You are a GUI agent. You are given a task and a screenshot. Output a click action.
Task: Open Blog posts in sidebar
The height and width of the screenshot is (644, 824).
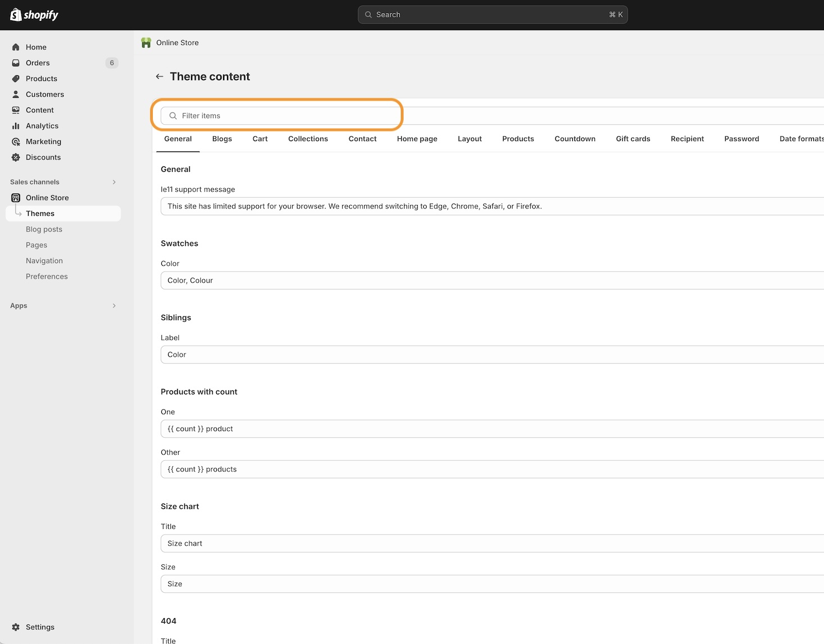44,229
